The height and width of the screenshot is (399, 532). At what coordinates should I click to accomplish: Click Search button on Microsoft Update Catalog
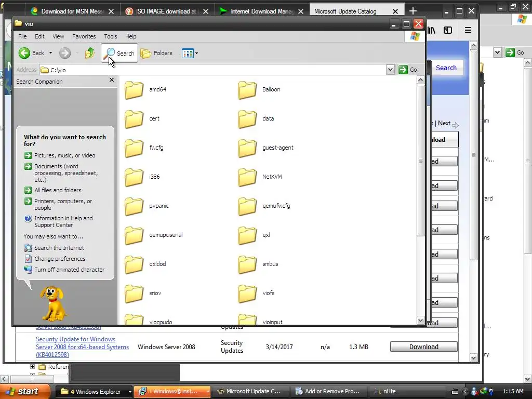(446, 68)
